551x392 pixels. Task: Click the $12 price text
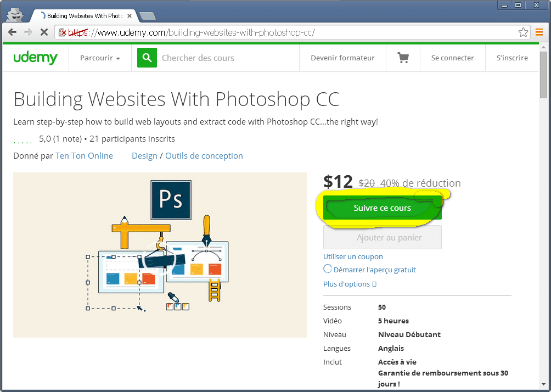(338, 182)
